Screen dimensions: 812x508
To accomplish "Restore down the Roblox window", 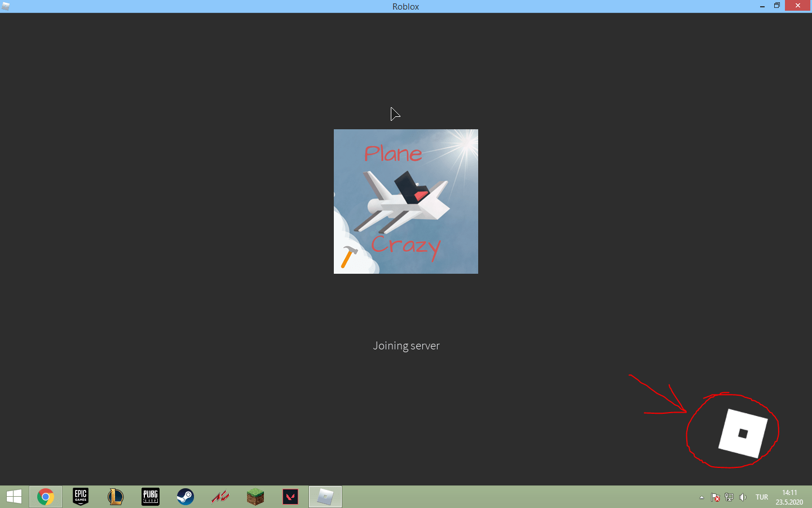I will coord(777,6).
